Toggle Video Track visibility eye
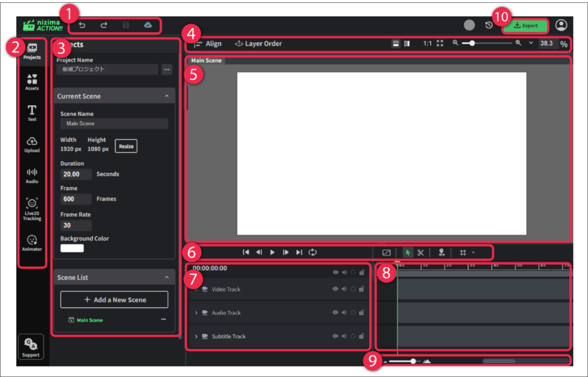 click(335, 289)
